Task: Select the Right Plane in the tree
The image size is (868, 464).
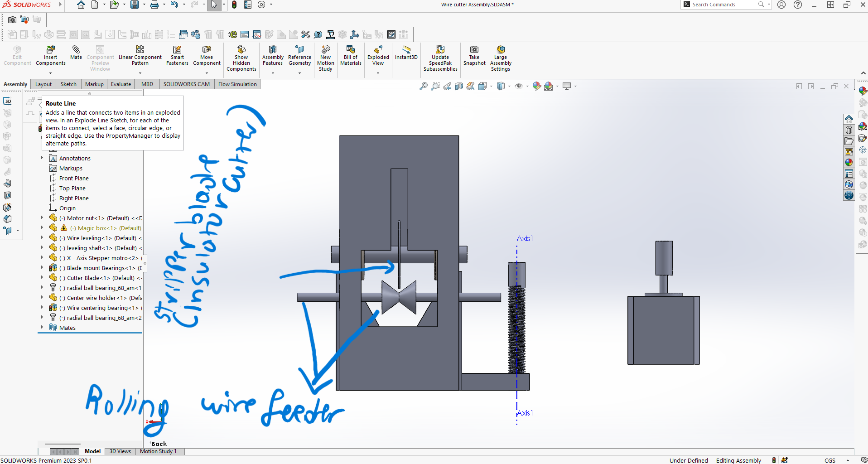Action: pos(74,198)
